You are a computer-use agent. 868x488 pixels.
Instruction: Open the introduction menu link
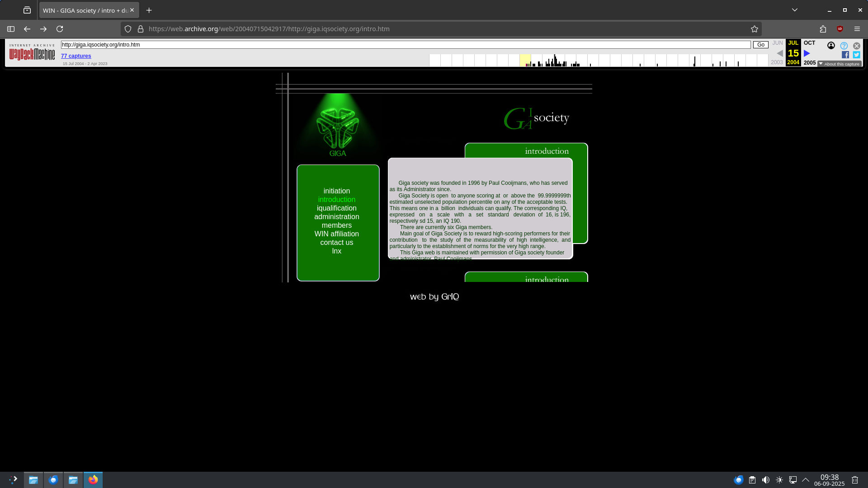[336, 200]
